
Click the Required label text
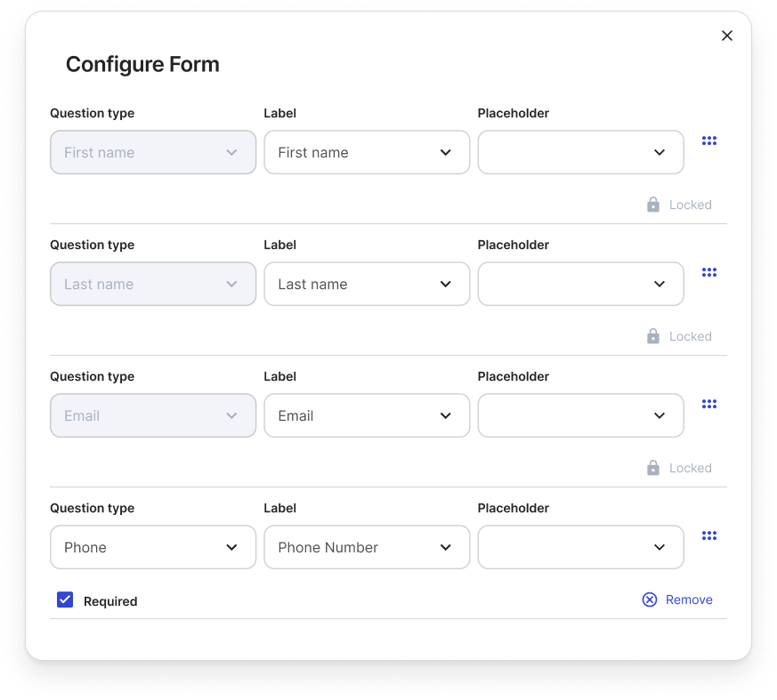click(x=110, y=601)
